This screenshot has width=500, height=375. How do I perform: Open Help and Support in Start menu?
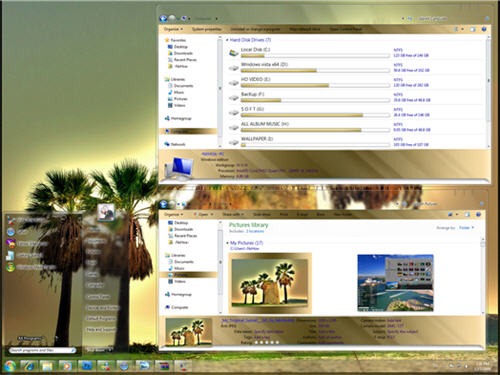coord(101,330)
